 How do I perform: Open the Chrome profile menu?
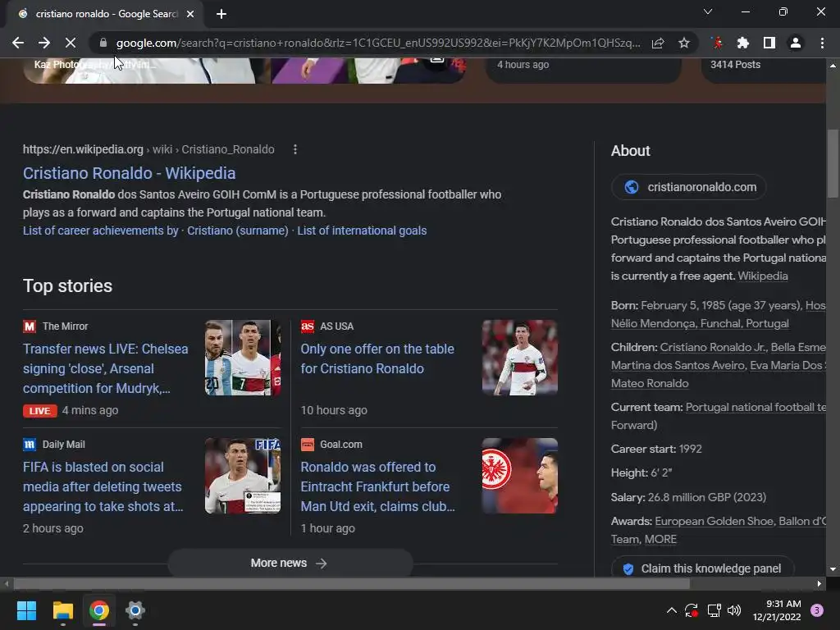tap(796, 43)
